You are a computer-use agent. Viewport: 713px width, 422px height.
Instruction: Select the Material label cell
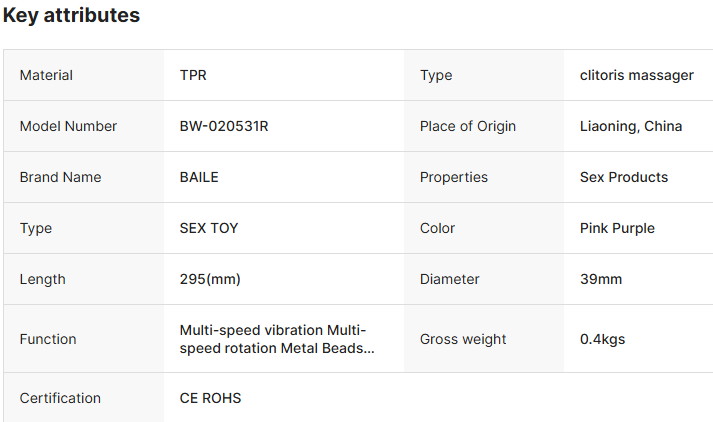(84, 75)
